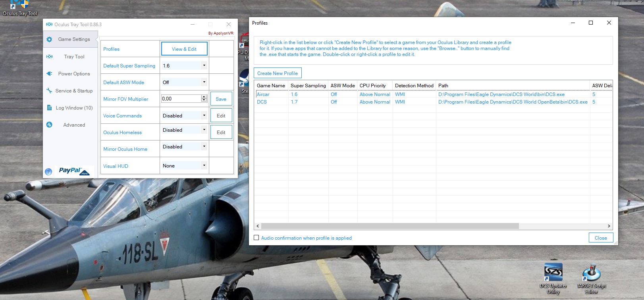644x300 pixels.
Task: Click the Visual HUD label
Action: click(x=116, y=166)
